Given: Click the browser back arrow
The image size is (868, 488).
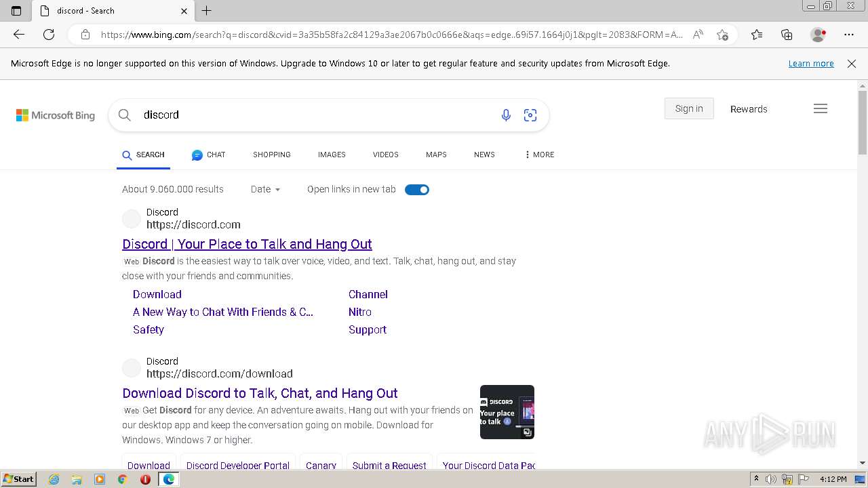Looking at the screenshot, I should coord(19,35).
